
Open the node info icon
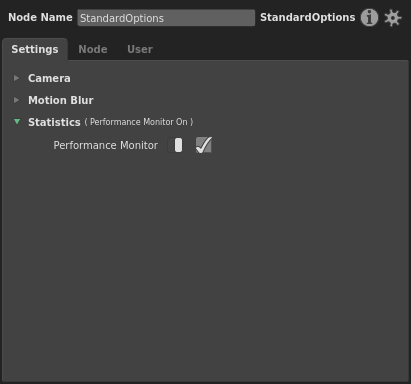(x=369, y=18)
